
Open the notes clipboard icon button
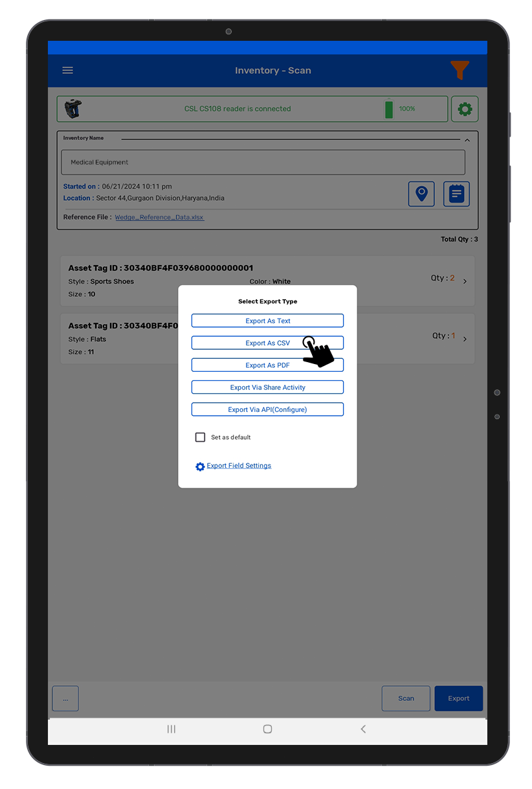tap(456, 194)
